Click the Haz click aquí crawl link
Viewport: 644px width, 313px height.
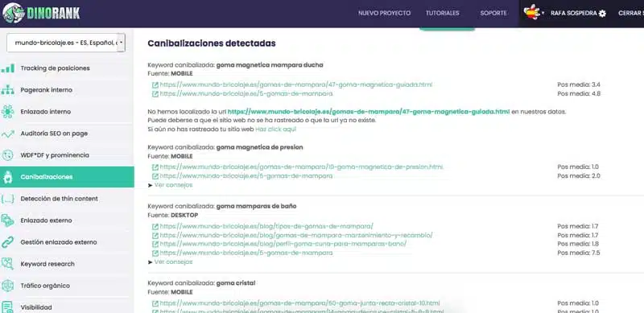(x=275, y=129)
